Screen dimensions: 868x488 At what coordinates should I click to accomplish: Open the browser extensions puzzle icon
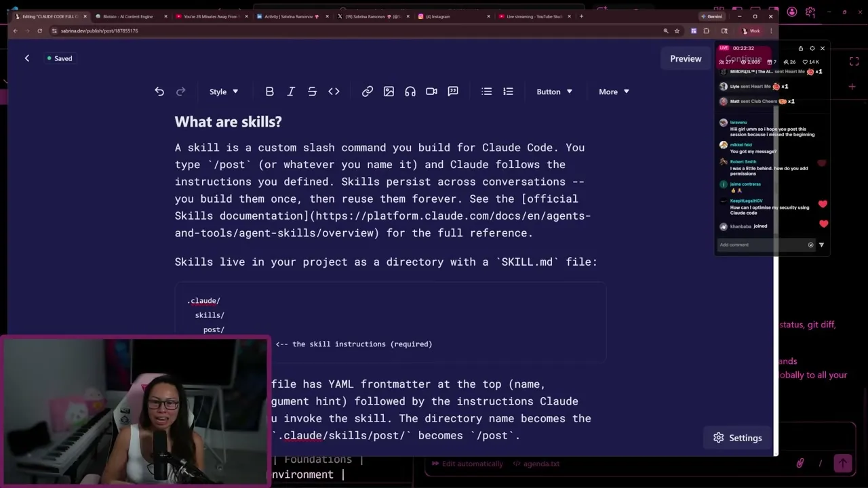[x=706, y=30]
